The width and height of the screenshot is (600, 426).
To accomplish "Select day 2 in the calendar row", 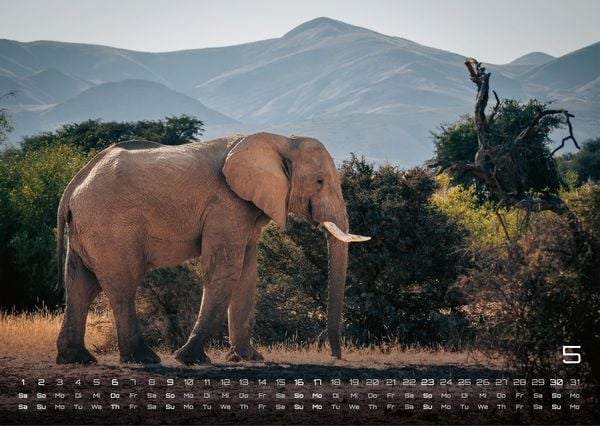I will [x=41, y=382].
